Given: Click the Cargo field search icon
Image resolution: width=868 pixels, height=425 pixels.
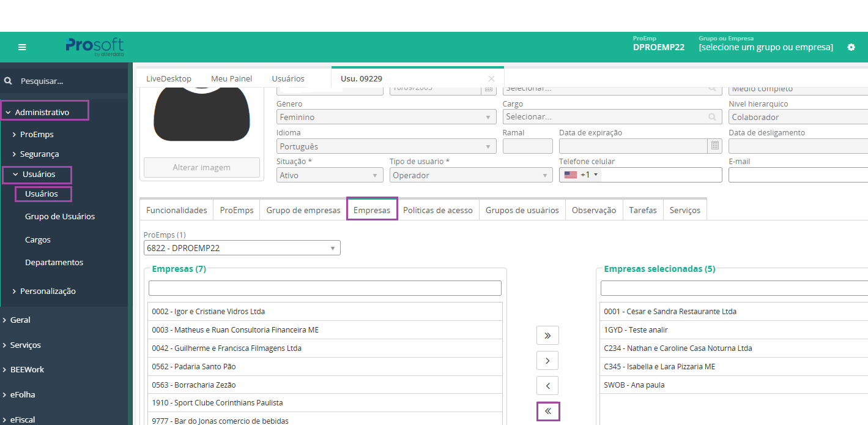Looking at the screenshot, I should 712,117.
